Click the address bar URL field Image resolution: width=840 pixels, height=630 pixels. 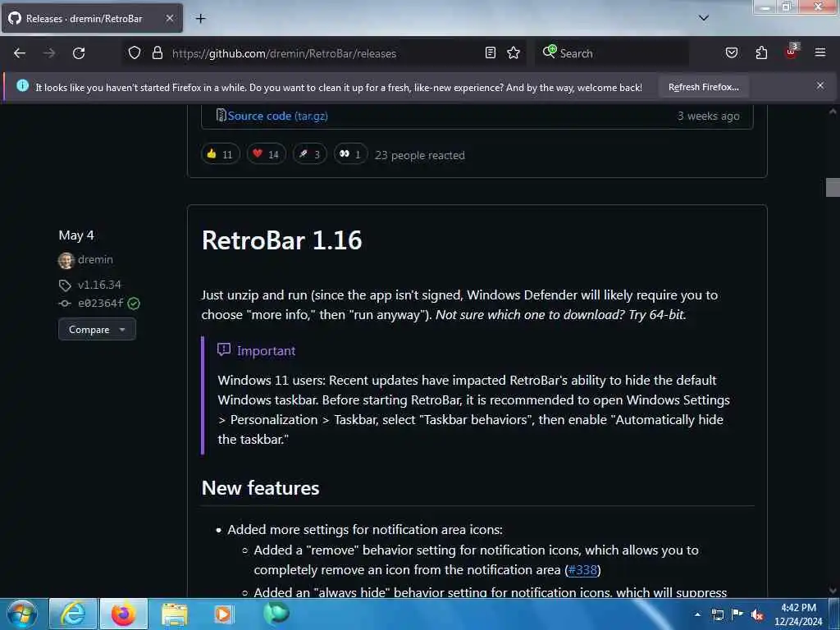point(324,53)
